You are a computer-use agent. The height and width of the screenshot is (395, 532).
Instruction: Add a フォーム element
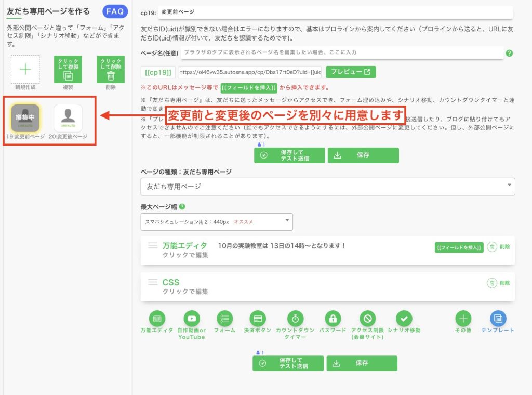(224, 318)
